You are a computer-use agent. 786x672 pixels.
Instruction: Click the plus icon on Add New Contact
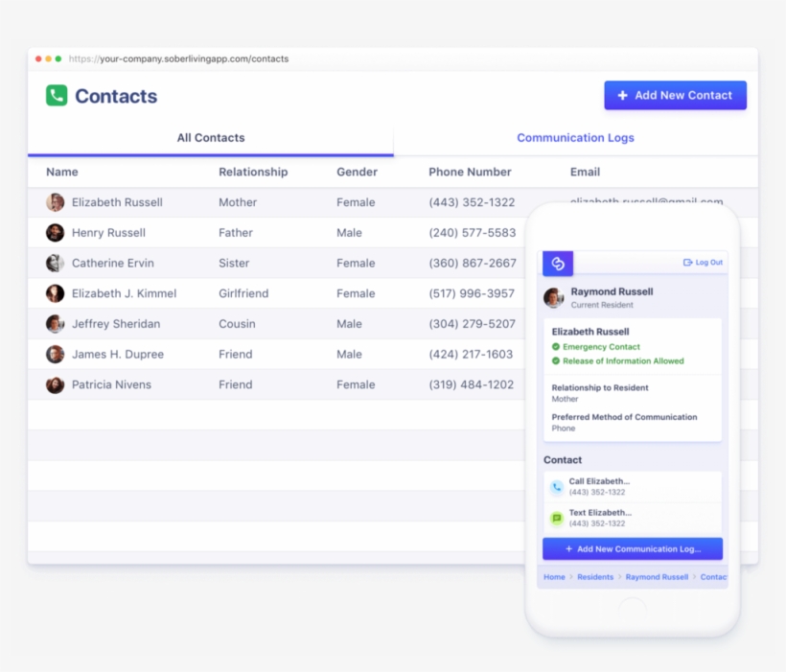click(x=623, y=95)
